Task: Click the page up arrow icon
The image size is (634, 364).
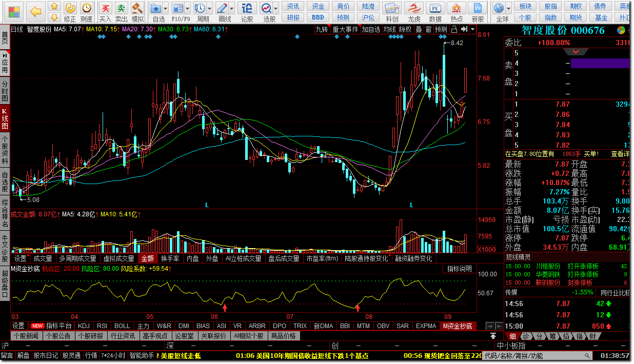Action: click(x=55, y=6)
